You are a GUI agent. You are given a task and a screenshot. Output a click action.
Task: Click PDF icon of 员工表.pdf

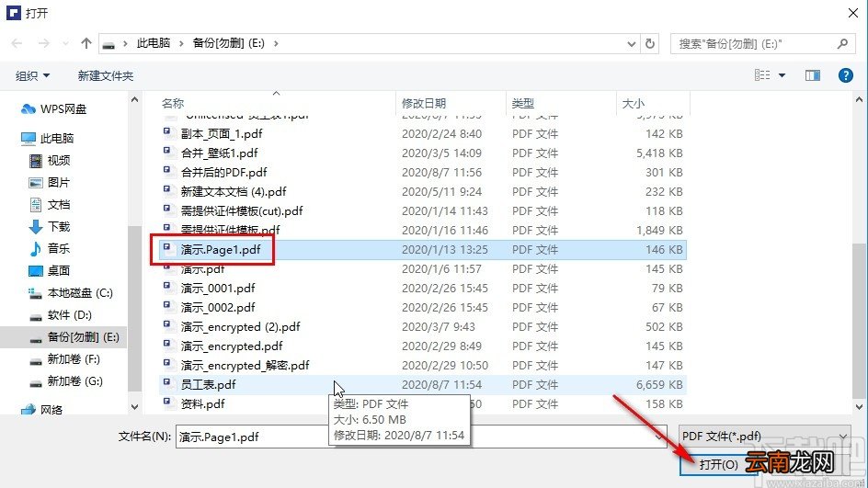tap(167, 383)
